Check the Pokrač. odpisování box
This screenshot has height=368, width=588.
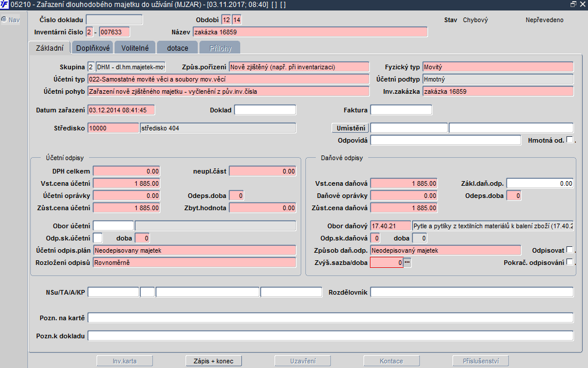click(x=569, y=262)
